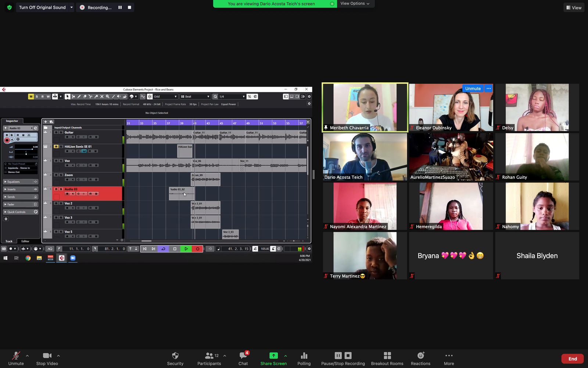The width and height of the screenshot is (588, 368).
Task: Open the View layout menu
Action: [x=574, y=7]
